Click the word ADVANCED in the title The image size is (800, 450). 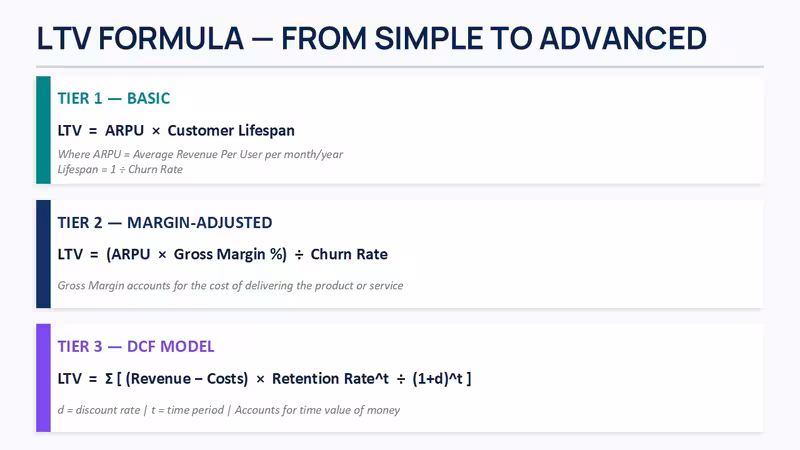[623, 39]
